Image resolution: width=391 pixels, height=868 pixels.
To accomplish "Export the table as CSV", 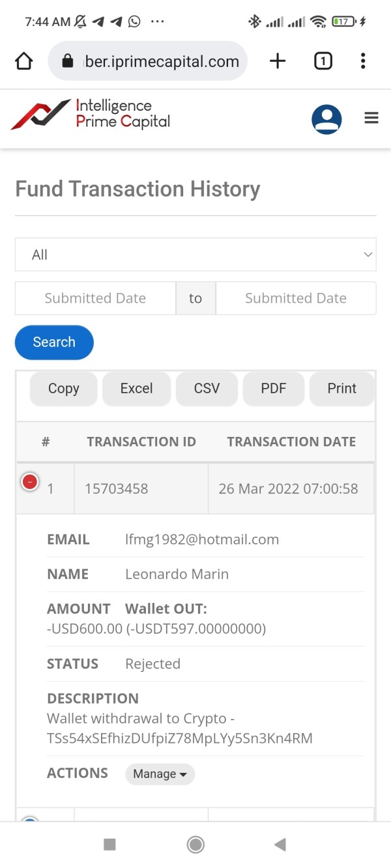I will point(207,389).
